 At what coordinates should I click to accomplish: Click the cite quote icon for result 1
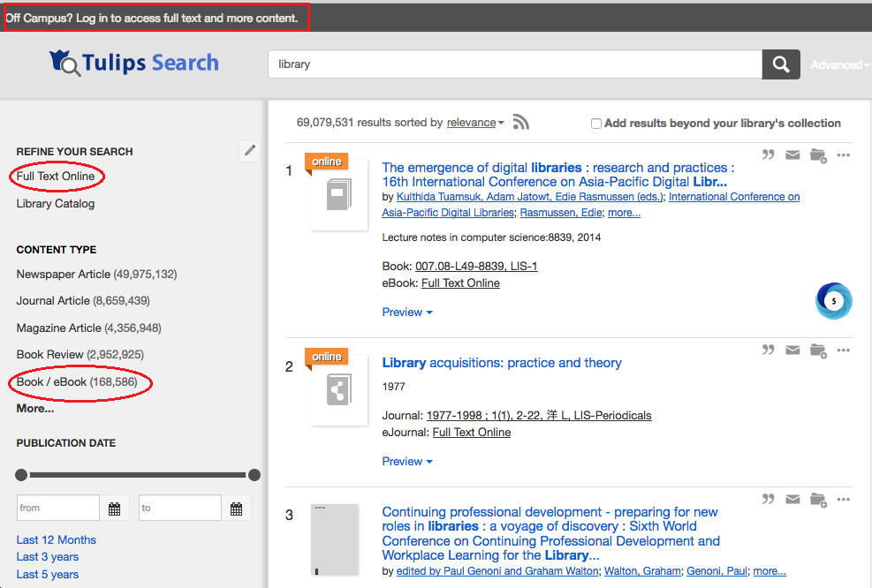click(x=768, y=155)
